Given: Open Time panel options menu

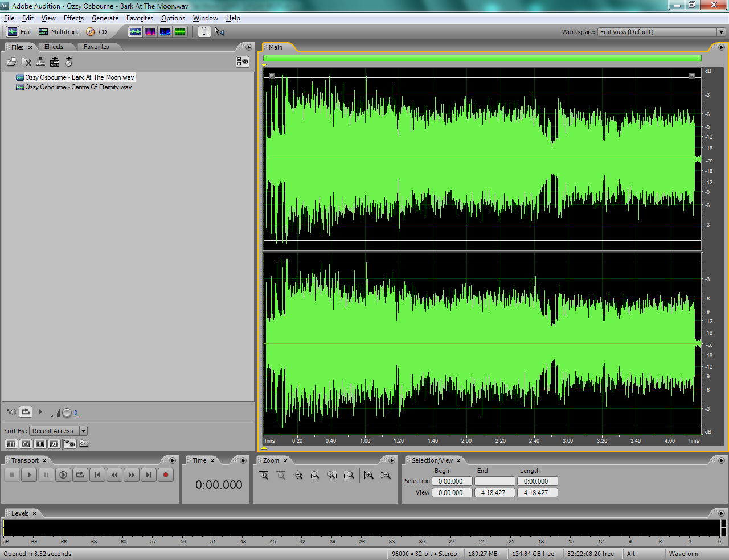Looking at the screenshot, I should click(x=243, y=460).
